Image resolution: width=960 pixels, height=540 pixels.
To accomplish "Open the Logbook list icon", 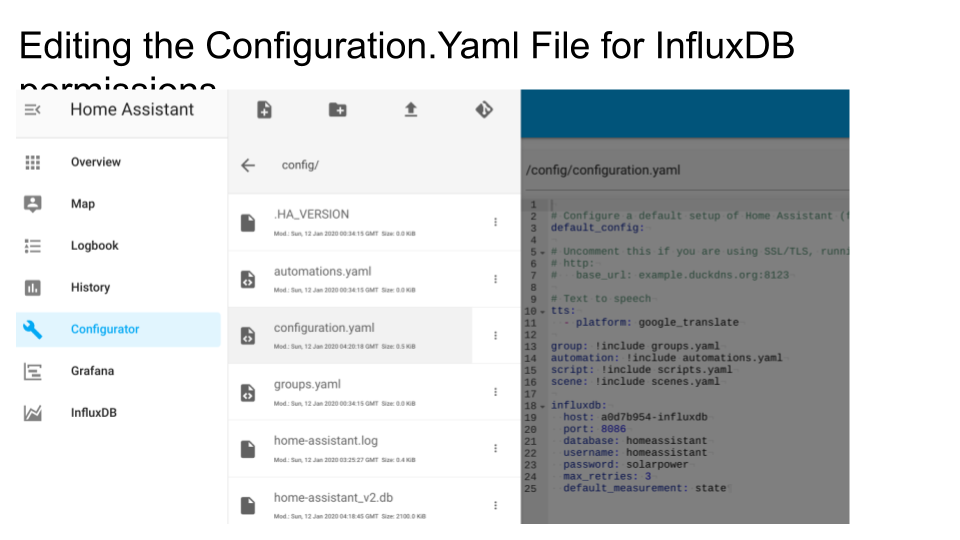I will coord(32,246).
